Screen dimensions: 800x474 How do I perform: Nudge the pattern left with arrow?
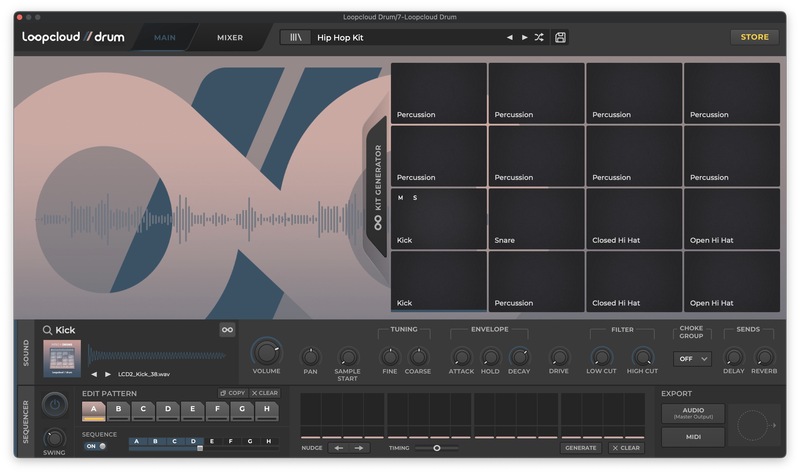[338, 448]
